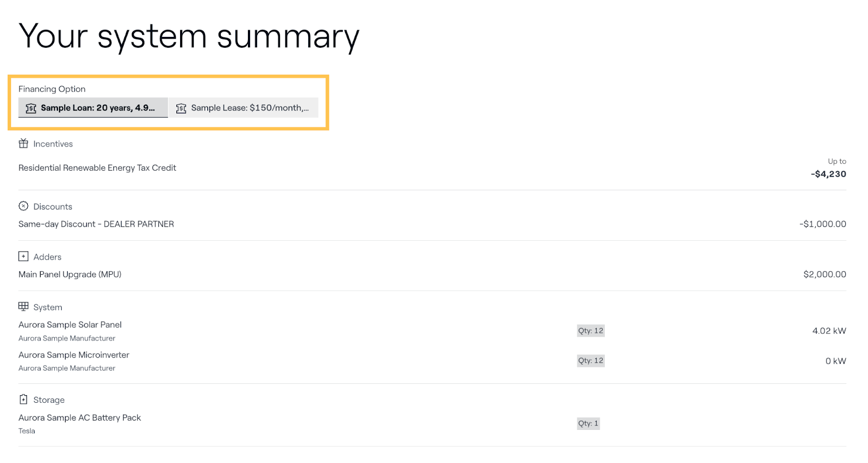The height and width of the screenshot is (463, 868).
Task: Click the $2,000.00 adder price
Action: (825, 274)
